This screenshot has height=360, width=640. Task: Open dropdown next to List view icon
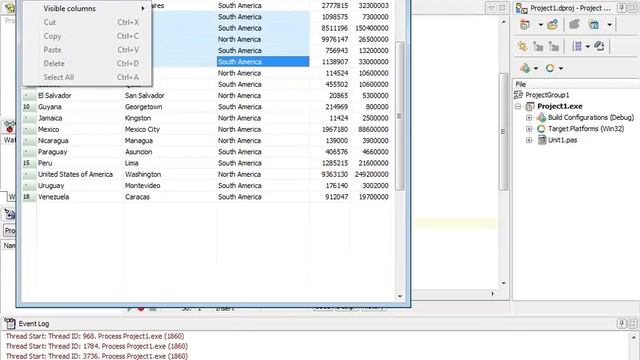588,47
